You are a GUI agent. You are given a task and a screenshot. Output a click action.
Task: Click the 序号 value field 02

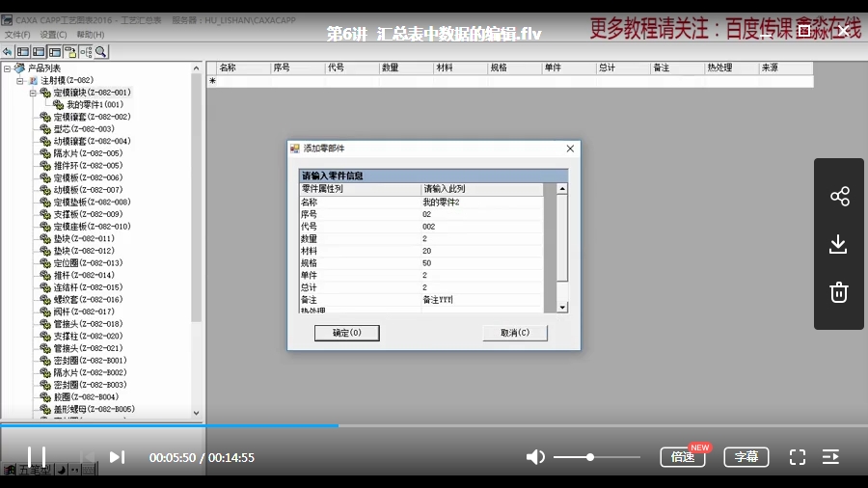click(x=481, y=215)
